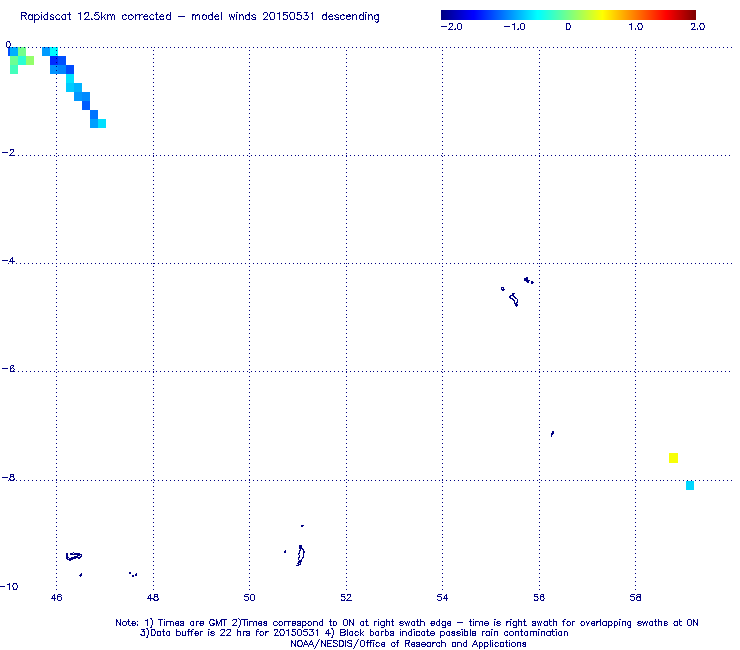
Task: Click the 48 longitude axis label
Action: click(x=153, y=598)
